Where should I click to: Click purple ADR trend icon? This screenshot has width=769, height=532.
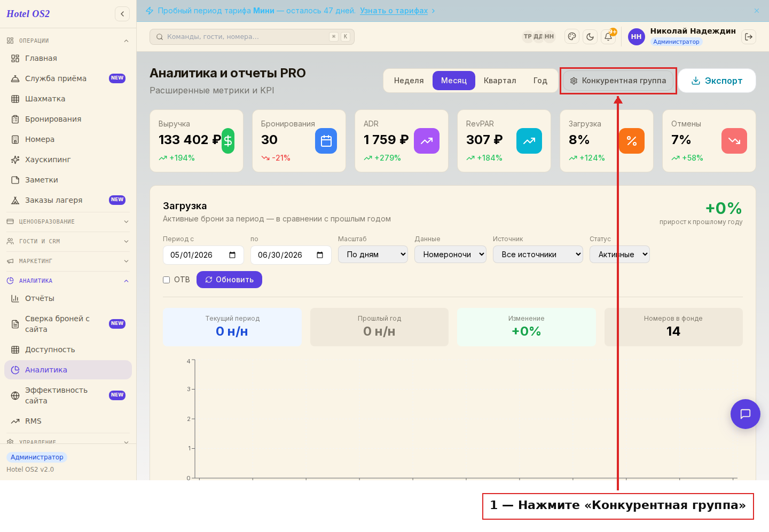coord(427,141)
